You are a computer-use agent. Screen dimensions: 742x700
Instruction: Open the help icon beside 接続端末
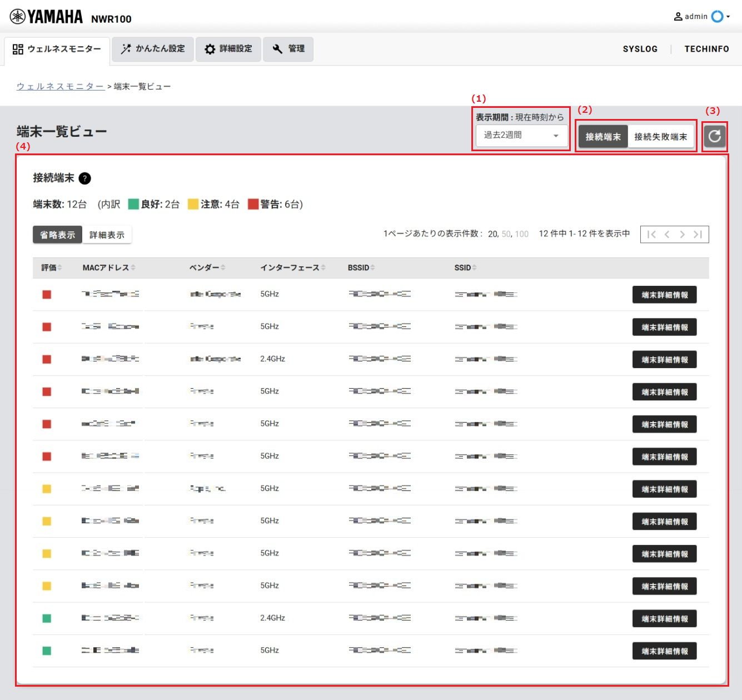click(84, 178)
